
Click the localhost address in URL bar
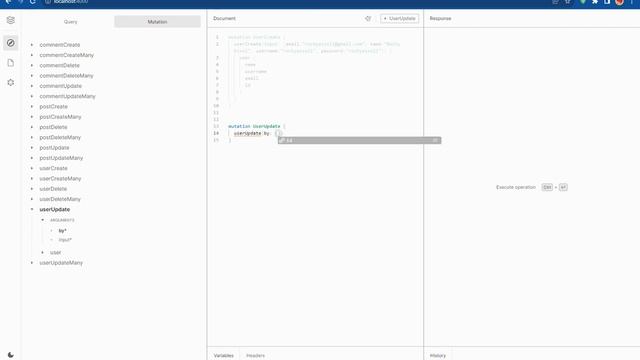(71, 2)
